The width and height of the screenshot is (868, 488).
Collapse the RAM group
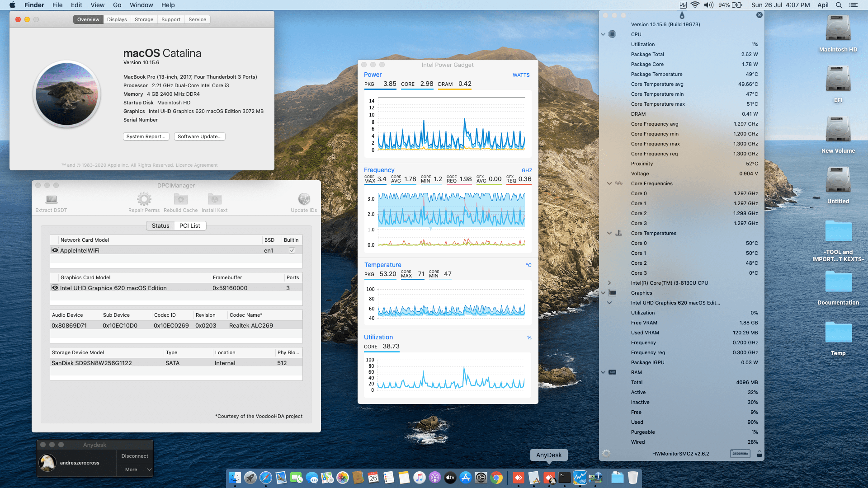pyautogui.click(x=603, y=372)
